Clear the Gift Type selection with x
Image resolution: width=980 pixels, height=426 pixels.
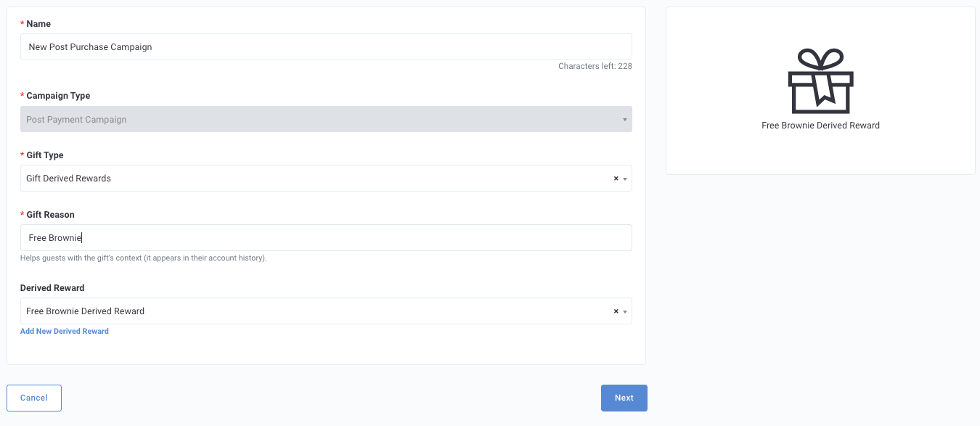click(x=616, y=179)
